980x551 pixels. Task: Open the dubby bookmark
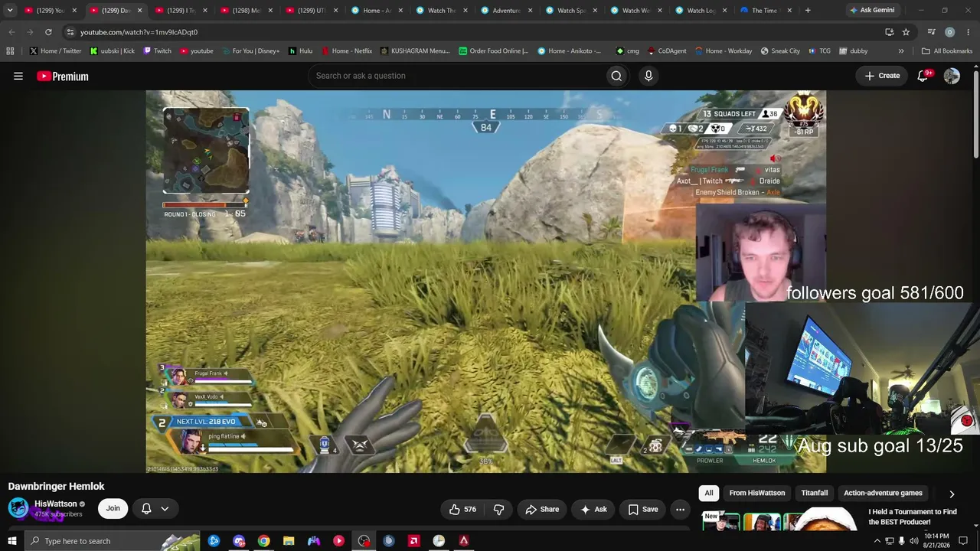(853, 51)
